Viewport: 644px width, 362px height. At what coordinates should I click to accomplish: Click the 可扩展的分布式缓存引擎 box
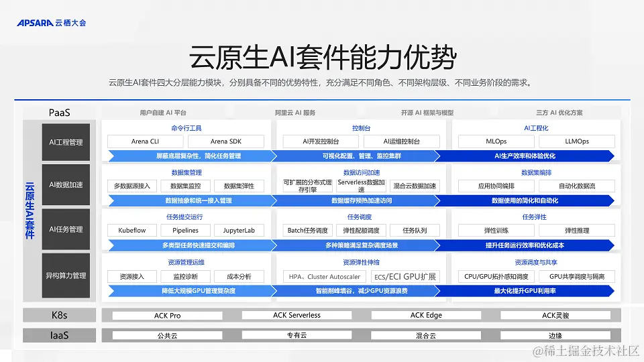pyautogui.click(x=307, y=186)
